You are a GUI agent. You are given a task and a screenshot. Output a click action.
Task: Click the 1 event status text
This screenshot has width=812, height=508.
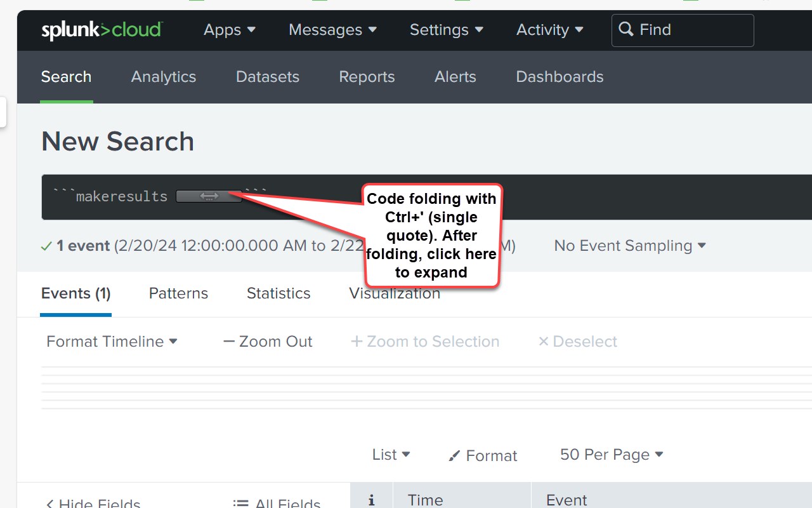(83, 246)
